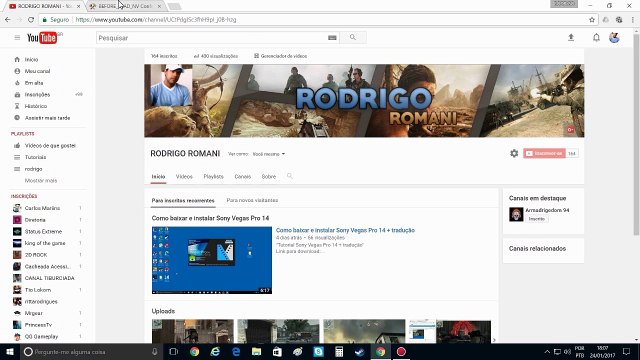Click the Inscrito button for Armadrigedom 94
The image size is (640, 360).
point(537,219)
